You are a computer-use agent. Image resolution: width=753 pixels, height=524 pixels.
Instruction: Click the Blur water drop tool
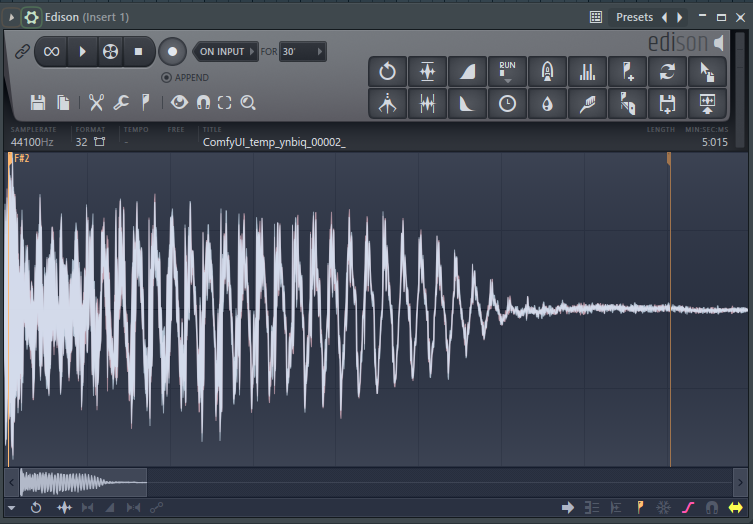(x=548, y=104)
